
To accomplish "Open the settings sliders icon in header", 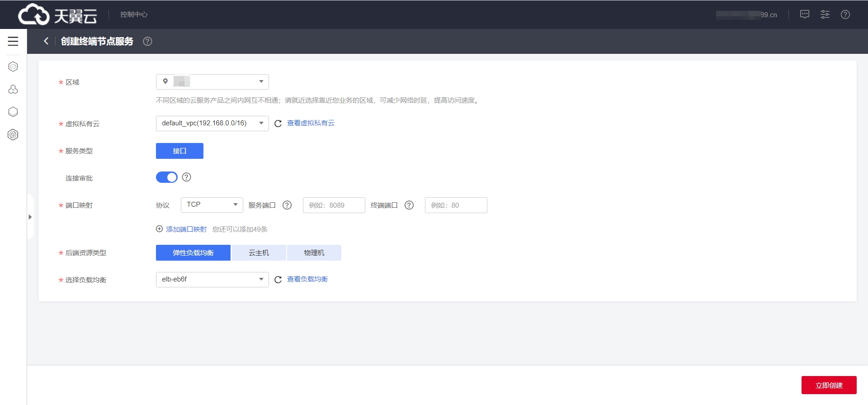I will click(825, 14).
